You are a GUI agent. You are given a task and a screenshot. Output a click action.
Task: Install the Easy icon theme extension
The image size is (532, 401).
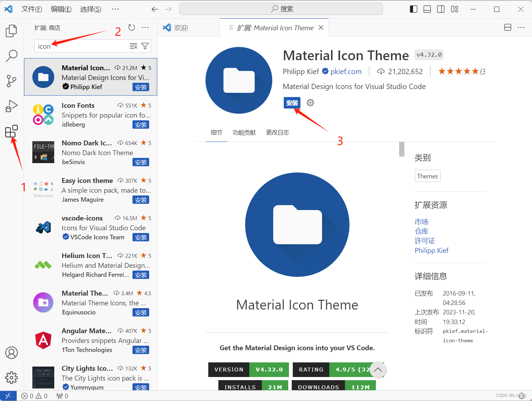[x=141, y=200]
